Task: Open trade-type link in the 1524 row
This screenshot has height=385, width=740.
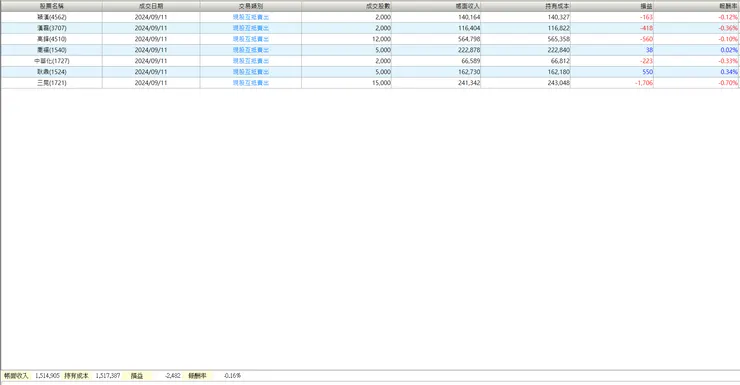Action: [x=251, y=72]
